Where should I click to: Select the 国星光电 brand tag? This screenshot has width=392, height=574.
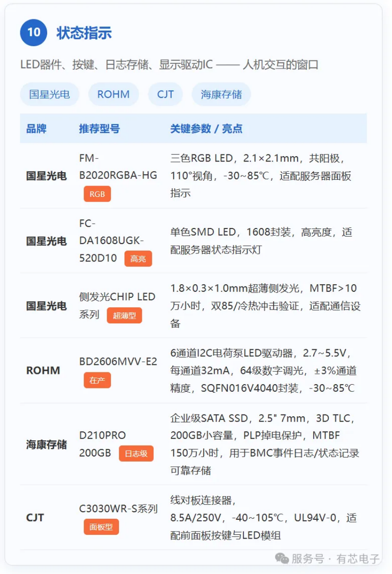50,94
